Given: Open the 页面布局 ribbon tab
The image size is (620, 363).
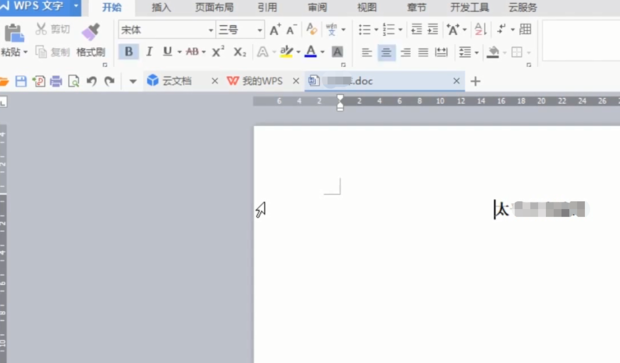Looking at the screenshot, I should (214, 8).
